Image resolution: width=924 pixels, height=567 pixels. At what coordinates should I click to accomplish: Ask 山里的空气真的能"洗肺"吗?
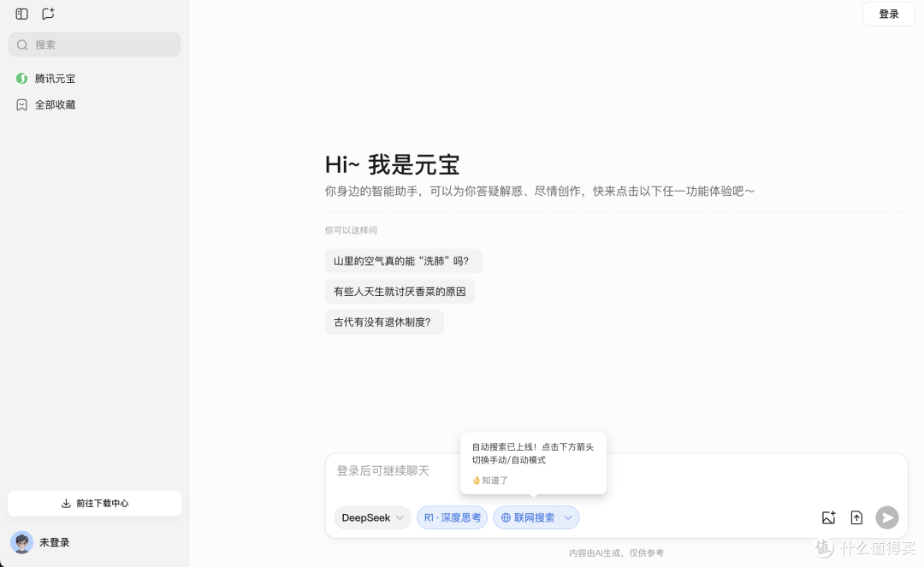click(x=403, y=261)
